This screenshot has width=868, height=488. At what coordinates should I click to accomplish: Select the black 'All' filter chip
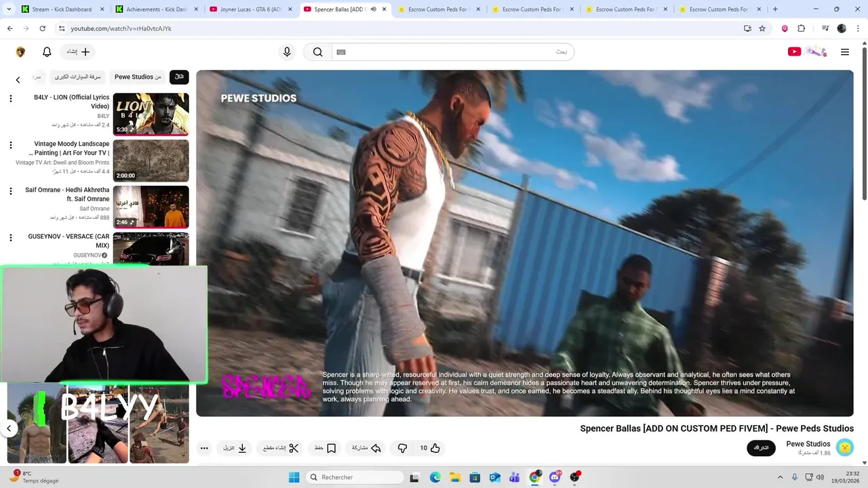click(179, 77)
